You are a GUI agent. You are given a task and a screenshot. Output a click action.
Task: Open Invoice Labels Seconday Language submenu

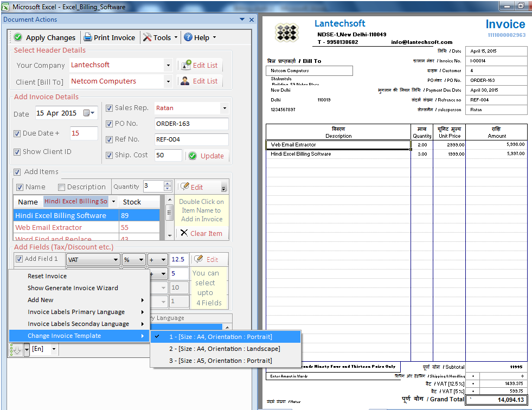(x=79, y=324)
